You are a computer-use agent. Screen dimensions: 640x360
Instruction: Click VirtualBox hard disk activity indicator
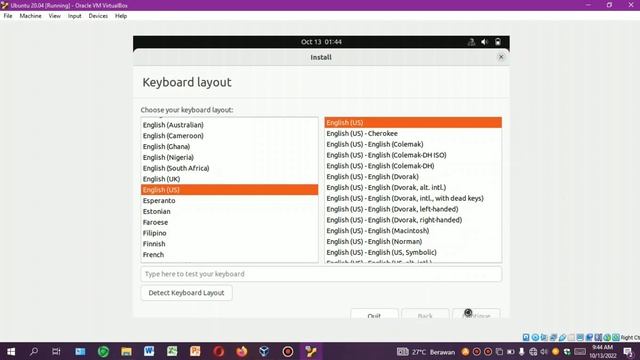click(526, 337)
